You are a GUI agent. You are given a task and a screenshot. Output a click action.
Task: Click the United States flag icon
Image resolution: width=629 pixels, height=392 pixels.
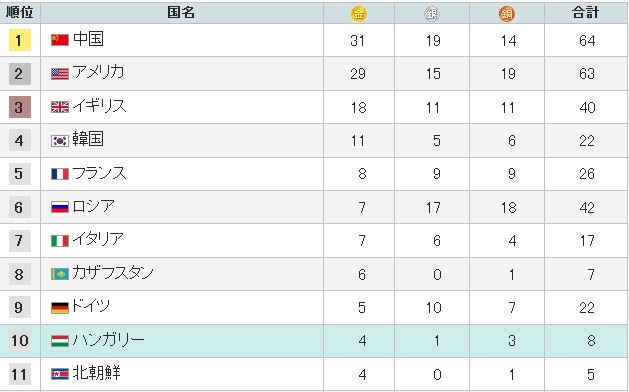[x=60, y=73]
